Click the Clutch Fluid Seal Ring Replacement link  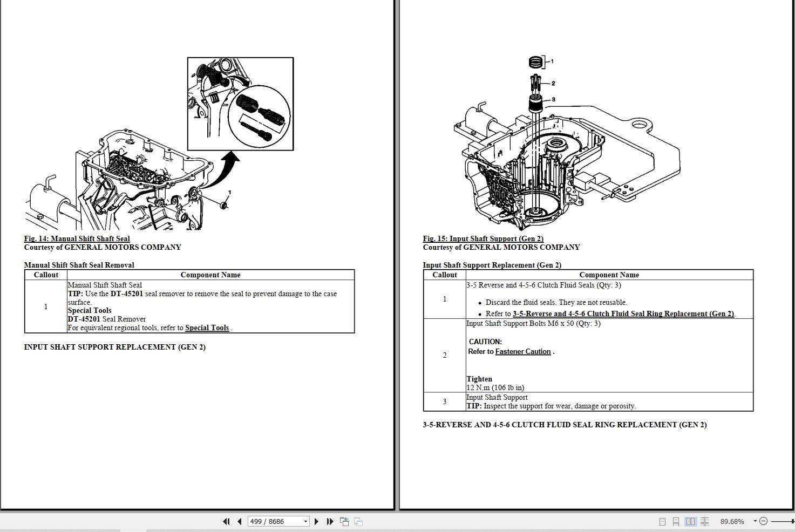click(x=624, y=313)
